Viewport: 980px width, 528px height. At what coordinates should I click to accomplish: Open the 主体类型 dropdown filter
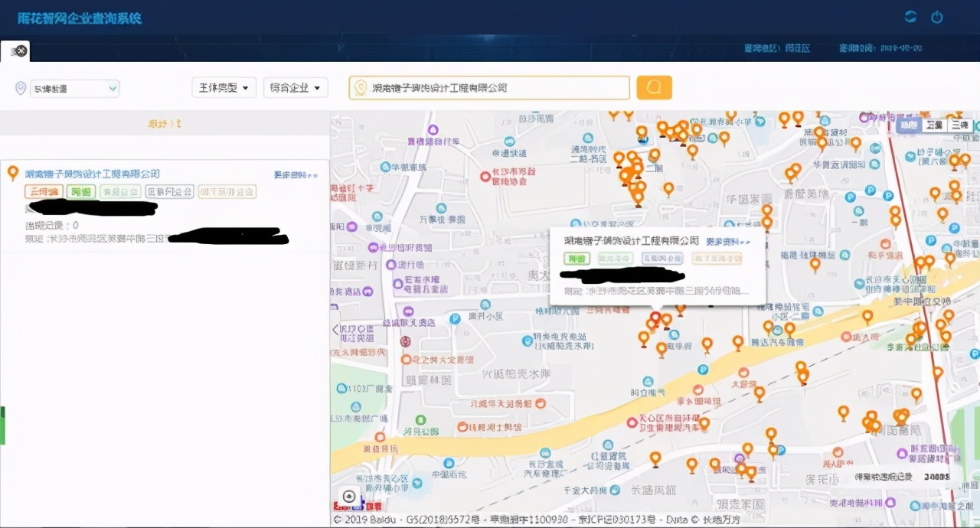click(x=224, y=87)
